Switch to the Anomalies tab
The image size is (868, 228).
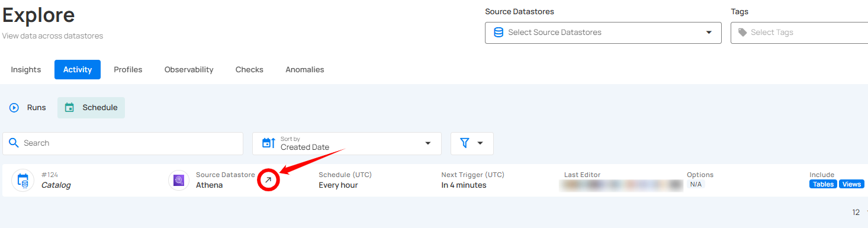coord(305,69)
